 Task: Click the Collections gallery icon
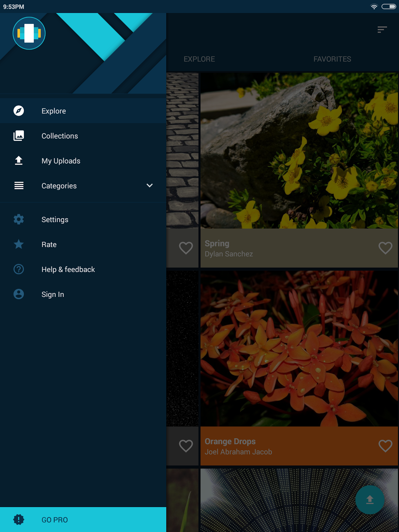(x=19, y=136)
